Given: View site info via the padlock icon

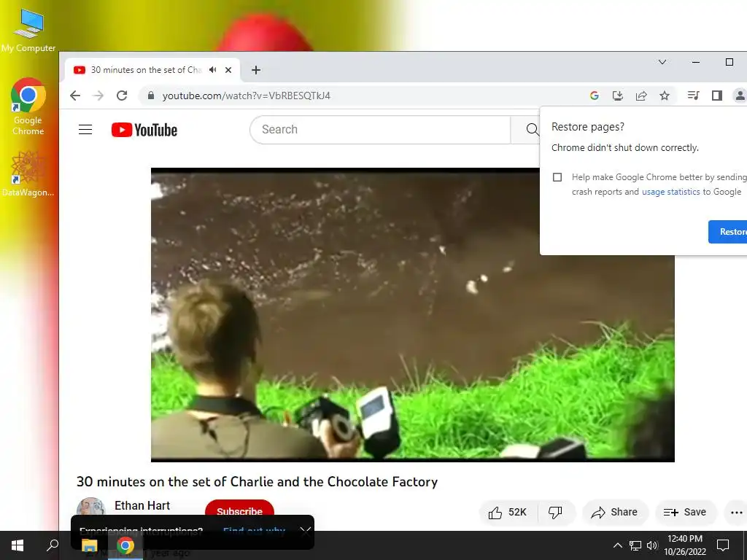Looking at the screenshot, I should click(151, 96).
